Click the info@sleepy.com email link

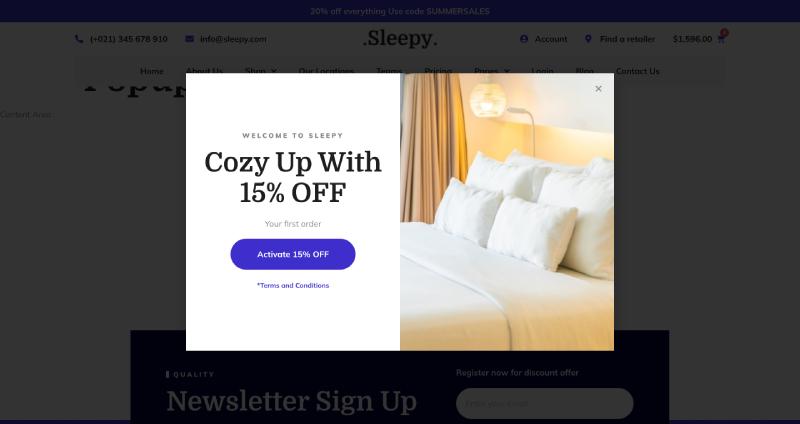pos(233,39)
